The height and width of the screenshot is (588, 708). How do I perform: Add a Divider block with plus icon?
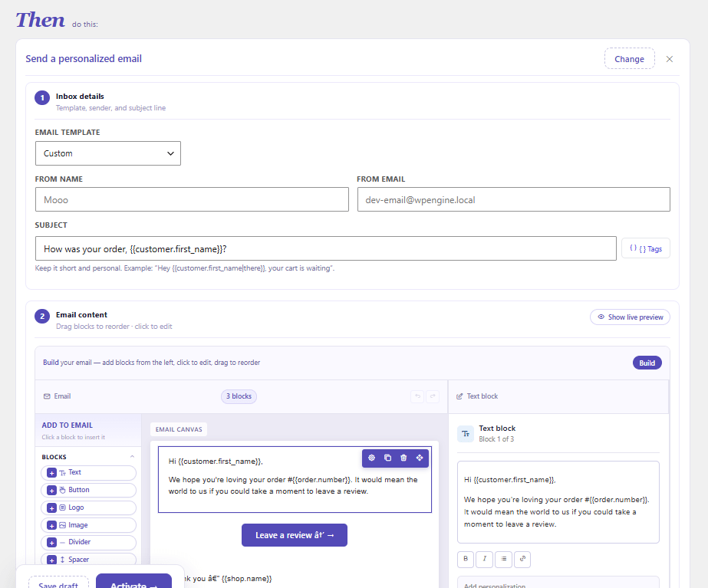[x=52, y=543]
